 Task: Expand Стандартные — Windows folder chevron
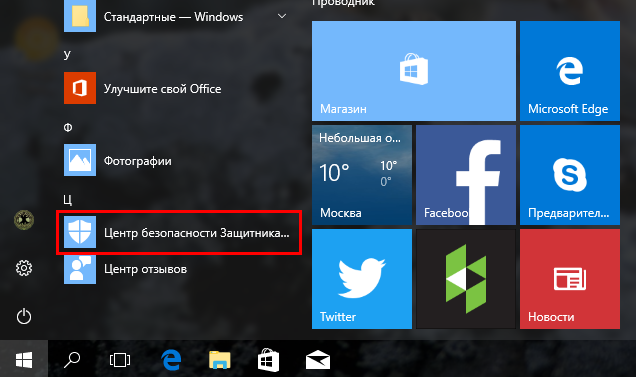[281, 16]
